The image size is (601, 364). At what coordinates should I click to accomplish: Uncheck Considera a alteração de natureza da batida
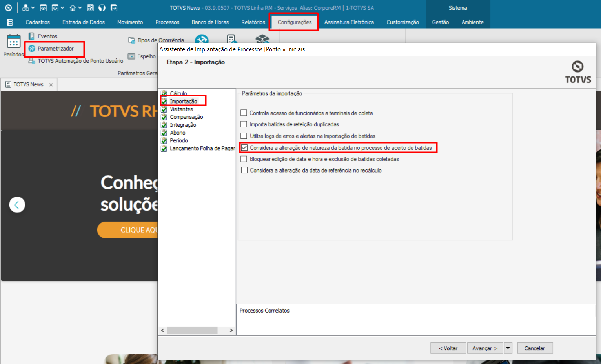[244, 147]
